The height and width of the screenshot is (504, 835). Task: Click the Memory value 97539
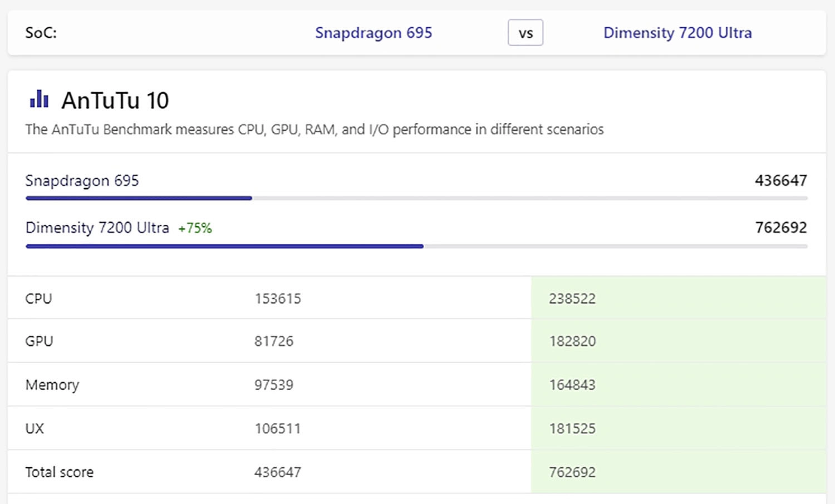(x=274, y=385)
